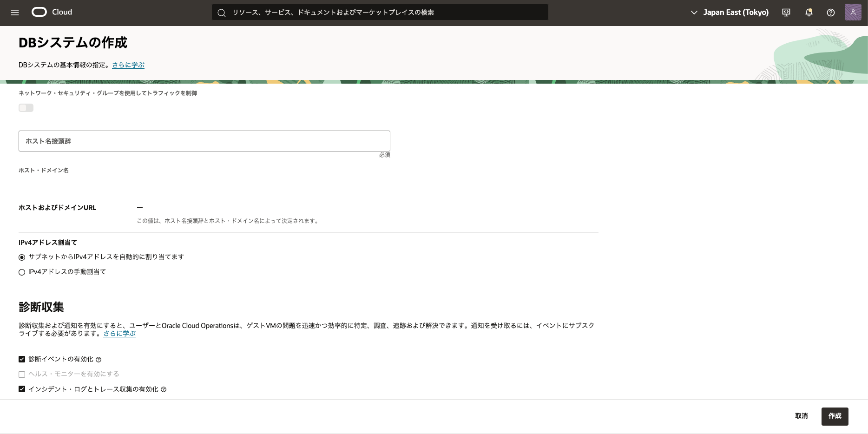Click the 作成 button
The image size is (868, 434).
click(835, 416)
